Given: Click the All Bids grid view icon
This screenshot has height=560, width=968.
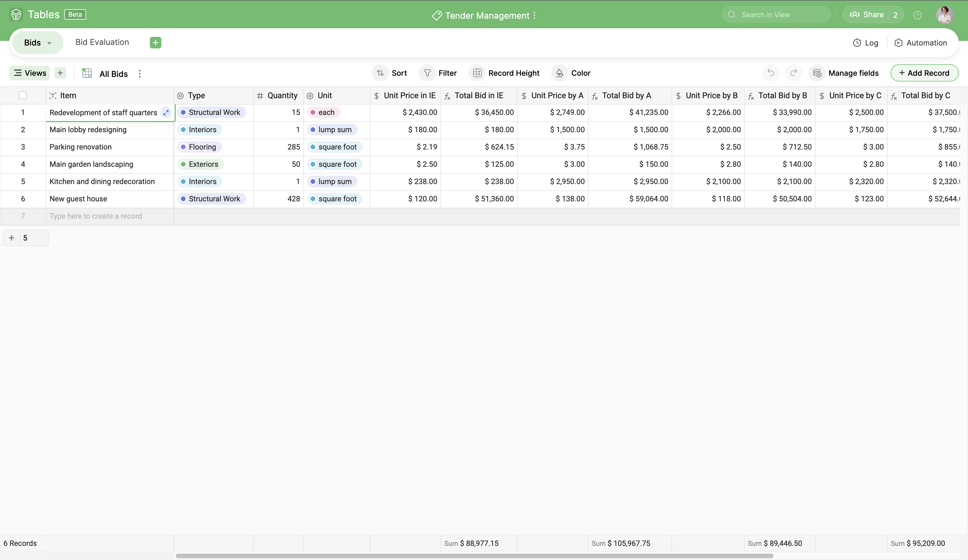Looking at the screenshot, I should 87,73.
